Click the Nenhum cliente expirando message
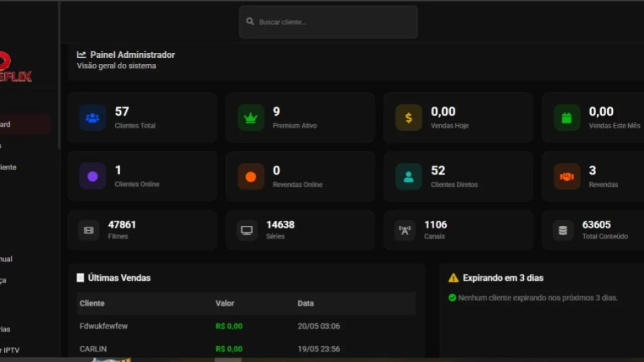The height and width of the screenshot is (362, 644). (x=538, y=298)
